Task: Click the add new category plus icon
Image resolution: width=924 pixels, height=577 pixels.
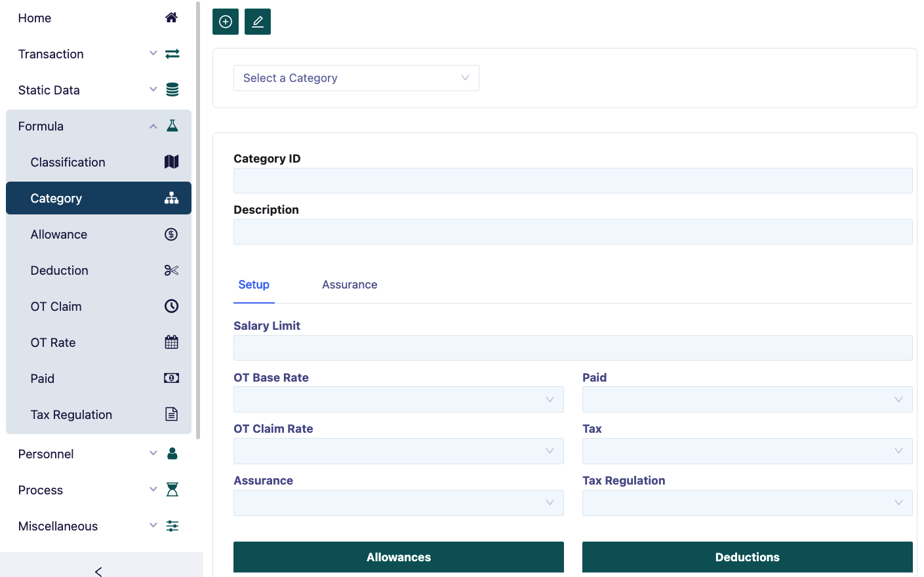Action: click(x=226, y=22)
